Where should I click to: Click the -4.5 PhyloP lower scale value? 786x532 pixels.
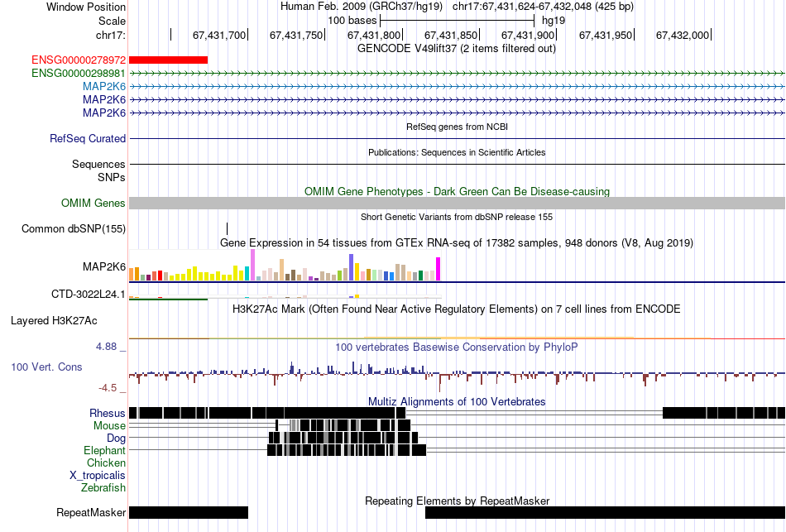pos(108,388)
